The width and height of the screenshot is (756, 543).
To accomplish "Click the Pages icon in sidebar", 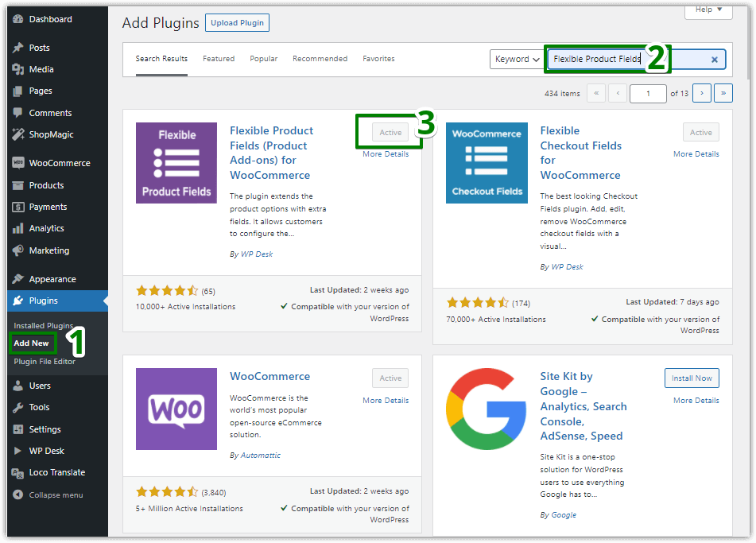I will coord(17,91).
